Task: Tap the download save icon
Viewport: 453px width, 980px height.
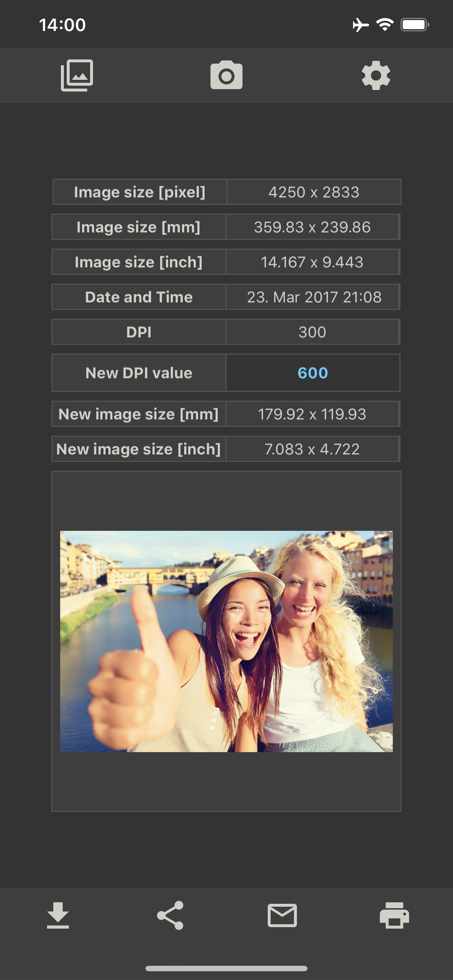Action: coord(58,915)
